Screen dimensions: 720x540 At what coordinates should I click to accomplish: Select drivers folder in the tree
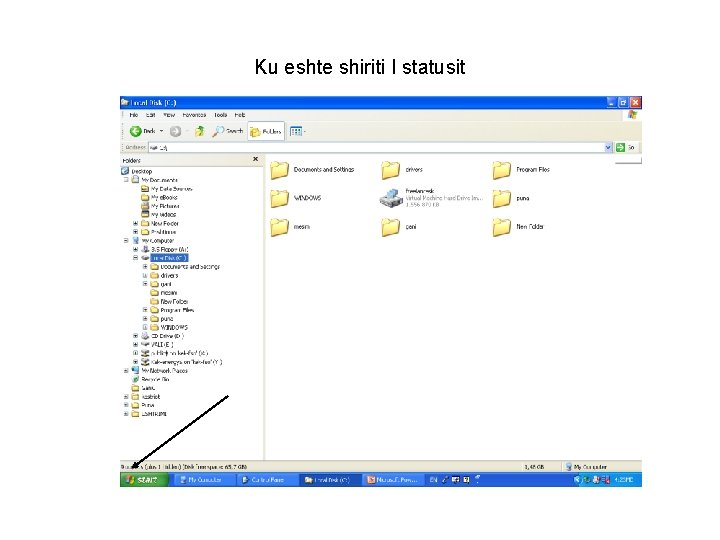(169, 276)
